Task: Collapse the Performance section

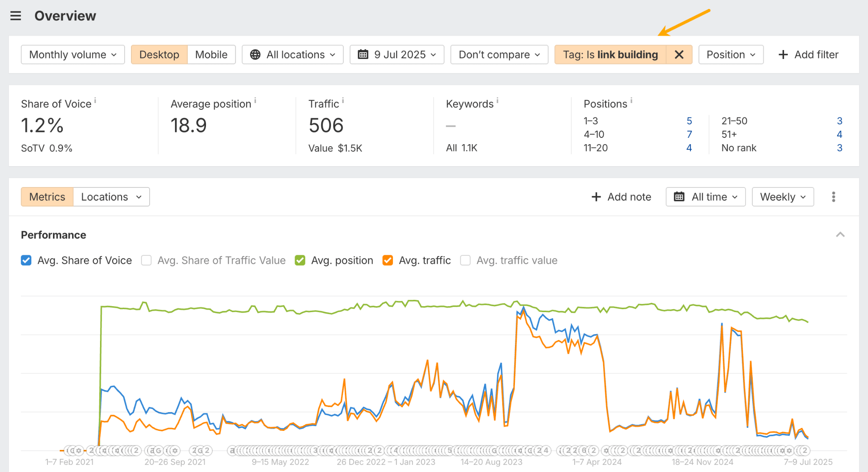Action: pyautogui.click(x=840, y=235)
